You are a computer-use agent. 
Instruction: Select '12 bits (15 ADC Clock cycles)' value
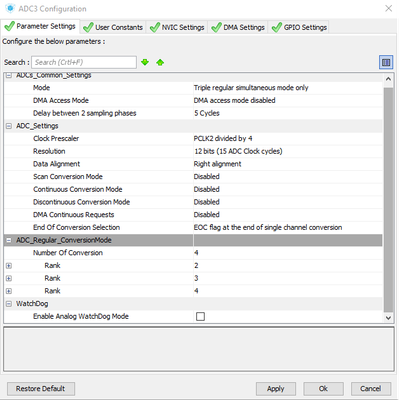click(x=238, y=151)
